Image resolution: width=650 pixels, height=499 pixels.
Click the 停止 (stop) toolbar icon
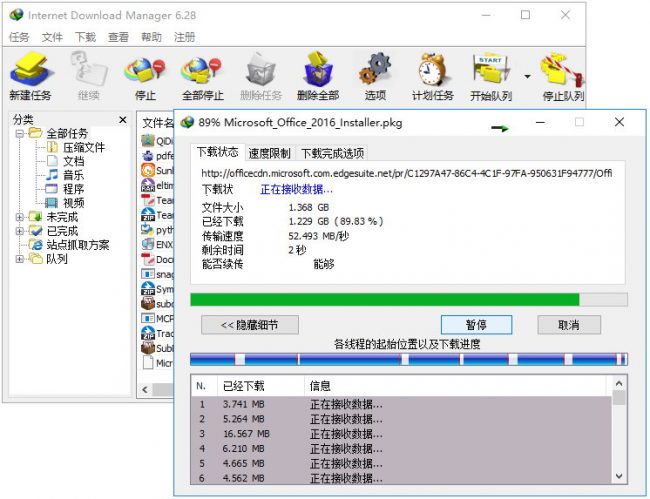coord(144,74)
